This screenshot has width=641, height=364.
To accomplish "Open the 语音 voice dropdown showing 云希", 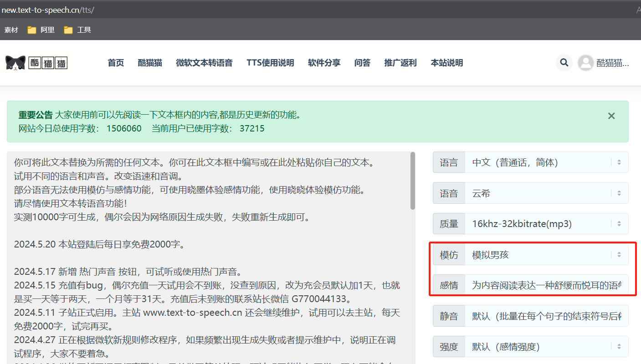I will click(x=546, y=193).
